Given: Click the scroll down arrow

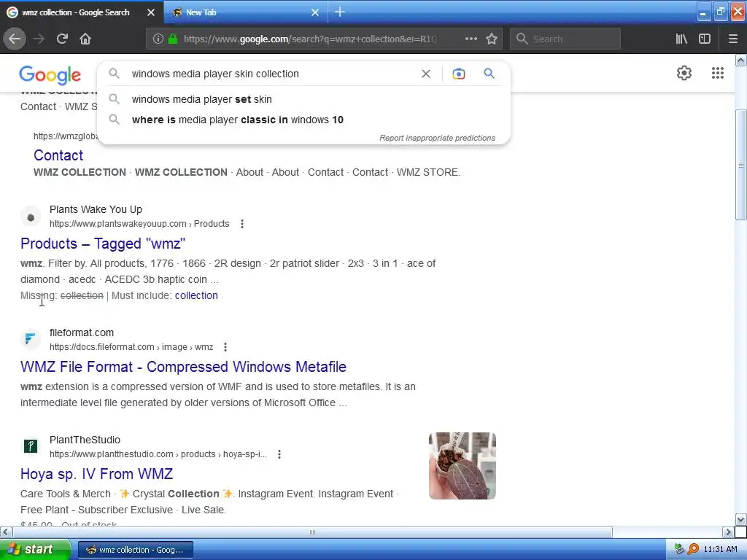Looking at the screenshot, I should coord(741,519).
